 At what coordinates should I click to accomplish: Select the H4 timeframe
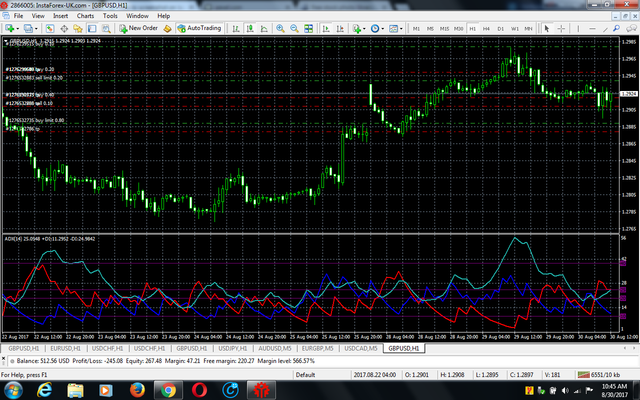pos(486,29)
